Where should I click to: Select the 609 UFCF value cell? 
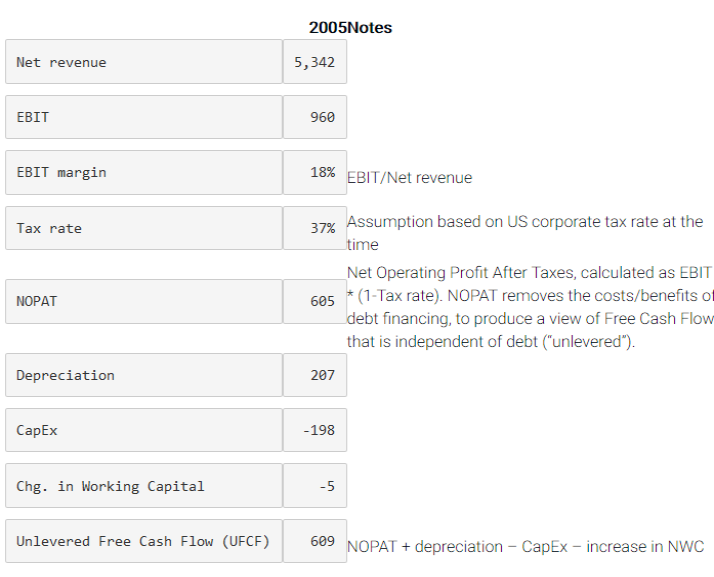click(315, 541)
